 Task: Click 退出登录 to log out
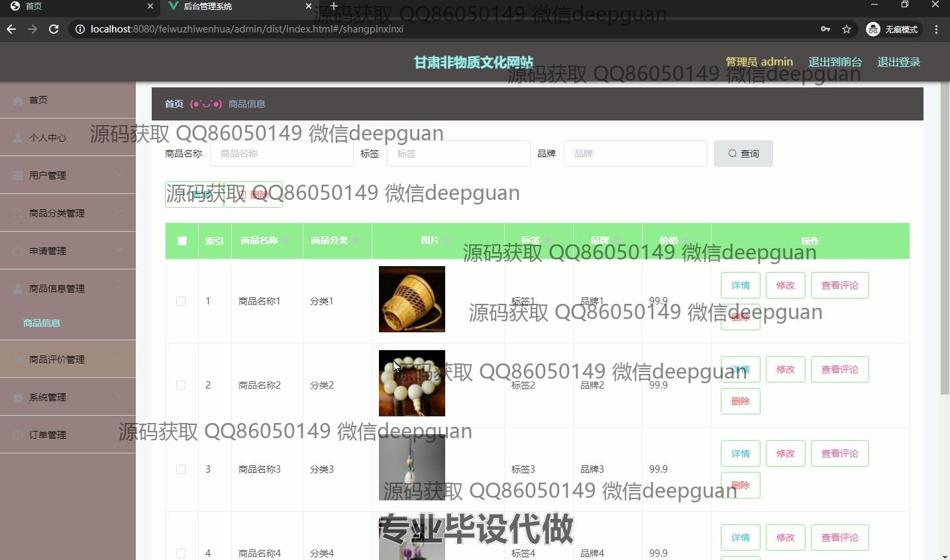[898, 62]
